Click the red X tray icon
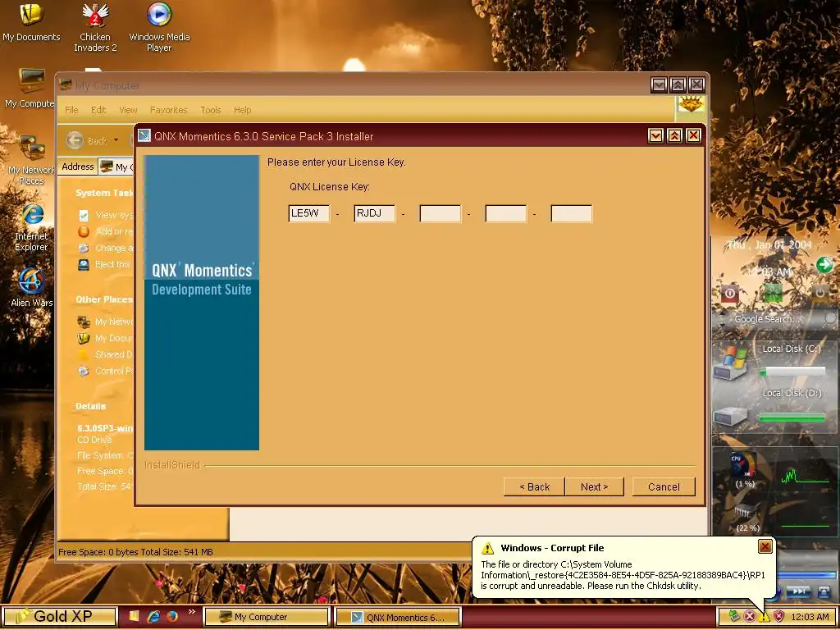840x630 pixels. [750, 617]
